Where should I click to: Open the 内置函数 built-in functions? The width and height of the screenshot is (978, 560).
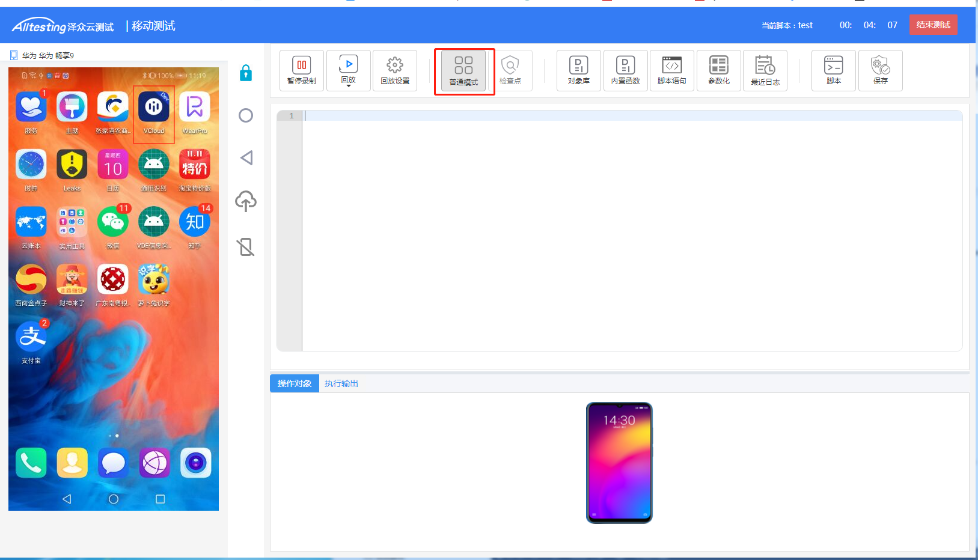625,70
